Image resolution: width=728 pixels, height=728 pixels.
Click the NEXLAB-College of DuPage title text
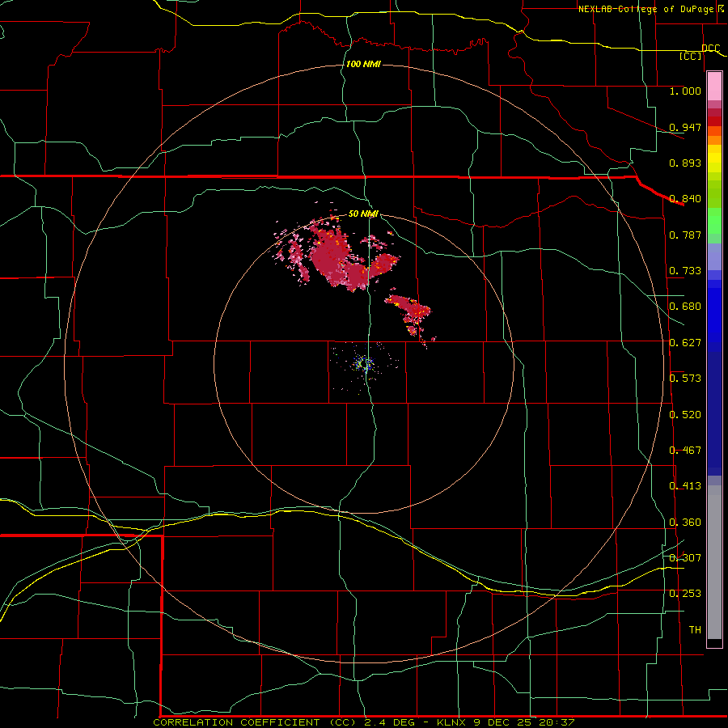click(x=650, y=9)
